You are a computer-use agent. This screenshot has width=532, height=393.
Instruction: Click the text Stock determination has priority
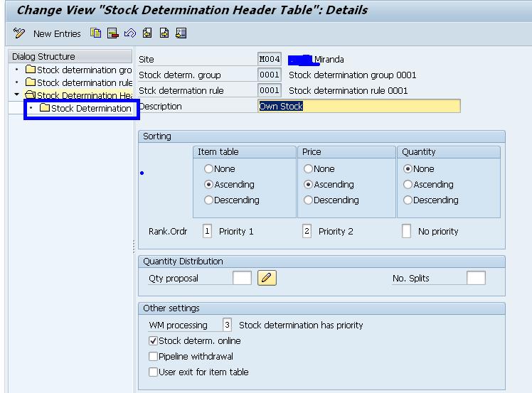pyautogui.click(x=301, y=325)
